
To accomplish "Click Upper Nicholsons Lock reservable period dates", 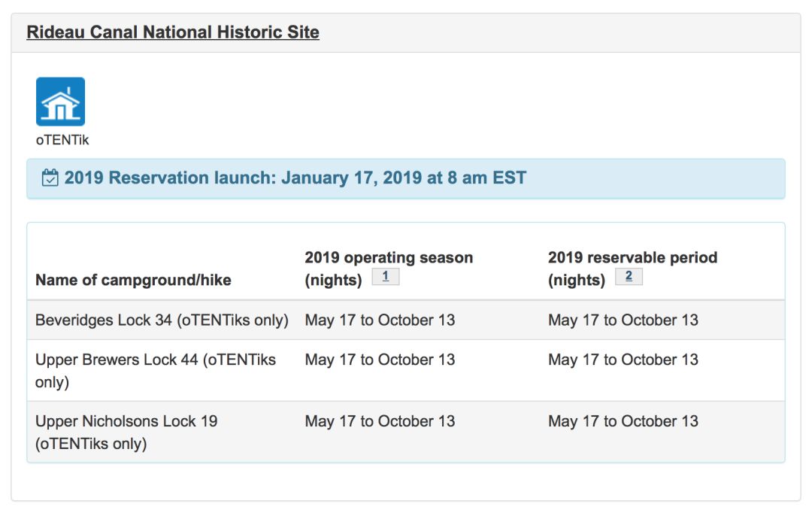I will [x=623, y=421].
